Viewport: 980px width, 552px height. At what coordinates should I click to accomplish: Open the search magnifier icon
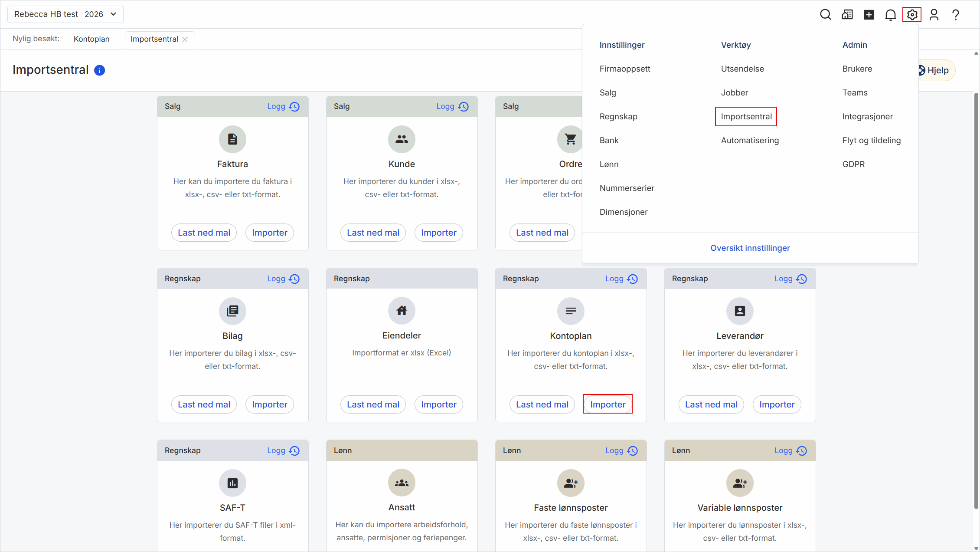[x=825, y=15]
